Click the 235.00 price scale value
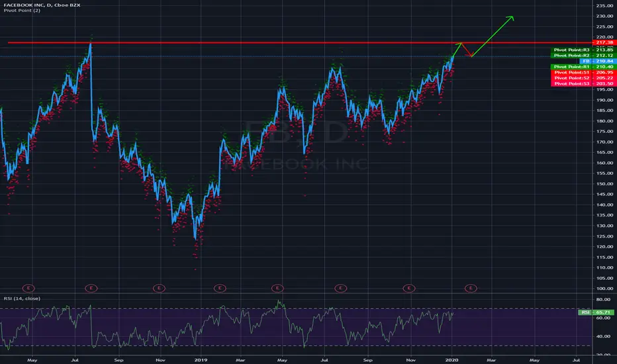This screenshot has width=617, height=364. 604,5
